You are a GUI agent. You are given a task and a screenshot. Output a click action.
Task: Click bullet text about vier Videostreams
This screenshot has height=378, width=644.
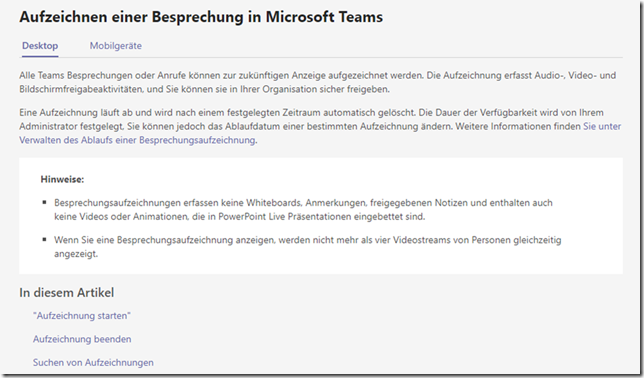pyautogui.click(x=308, y=247)
